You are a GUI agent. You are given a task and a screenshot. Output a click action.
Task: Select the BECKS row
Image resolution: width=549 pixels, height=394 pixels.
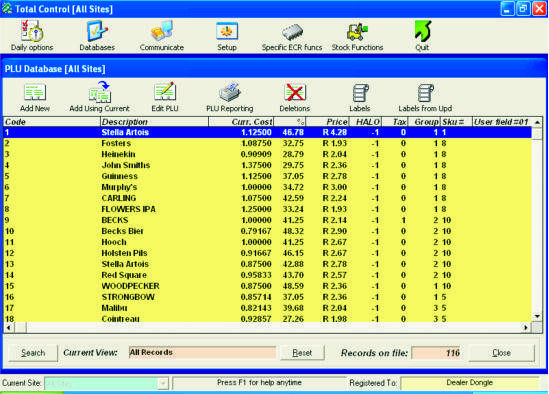(267, 220)
